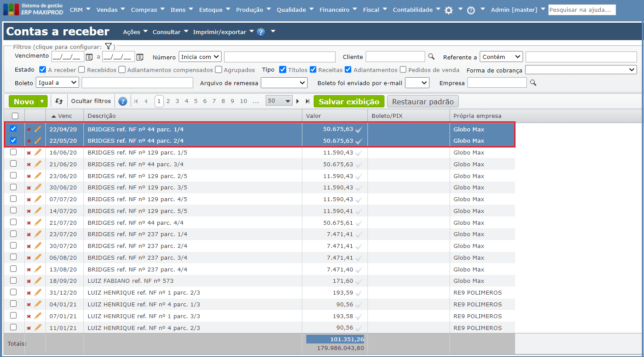Viewport: 644px width, 357px height.
Task: Toggle the Pedidos de venda checkbox
Action: coord(403,70)
